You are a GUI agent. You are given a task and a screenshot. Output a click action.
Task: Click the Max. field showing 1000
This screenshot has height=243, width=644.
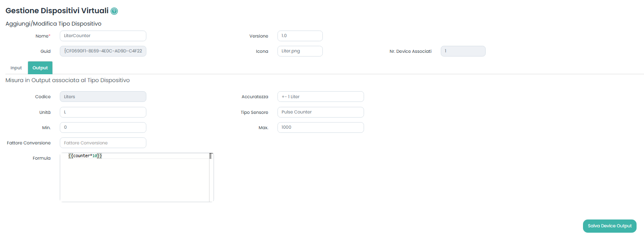tap(320, 127)
